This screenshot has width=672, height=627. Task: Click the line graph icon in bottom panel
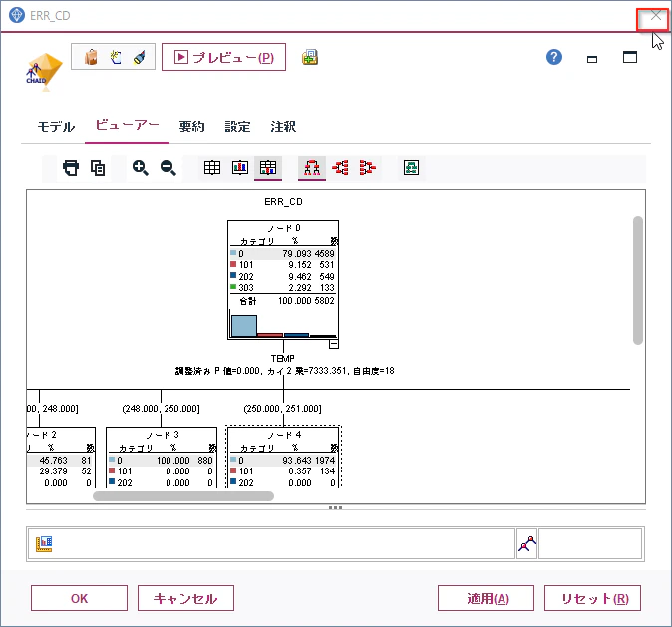click(x=527, y=544)
